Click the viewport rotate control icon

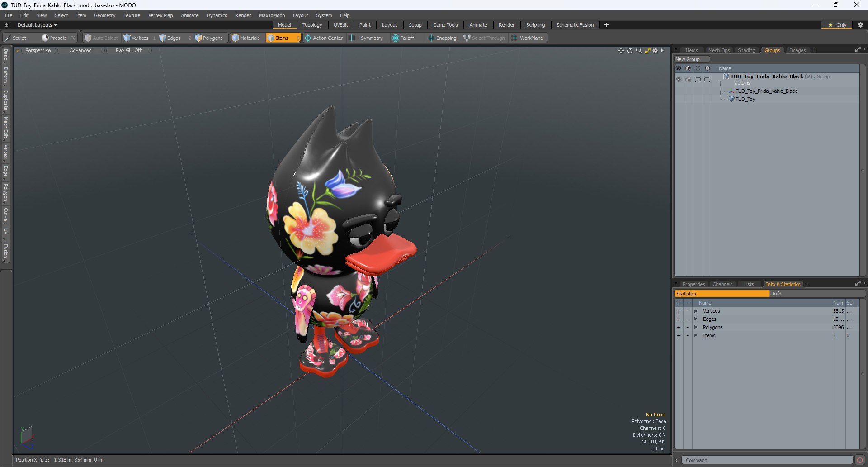pyautogui.click(x=630, y=51)
